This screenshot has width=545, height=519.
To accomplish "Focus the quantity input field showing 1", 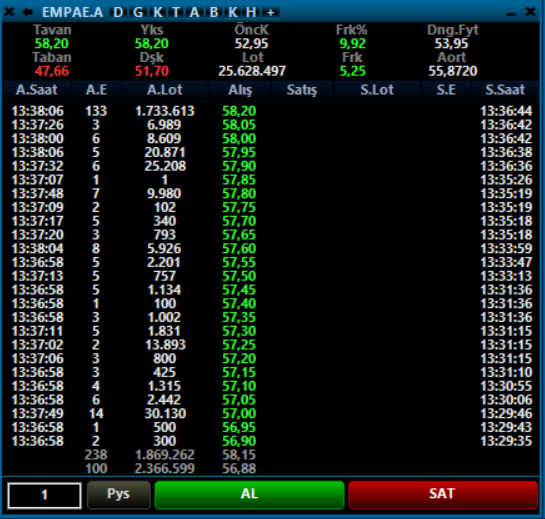I will (44, 495).
